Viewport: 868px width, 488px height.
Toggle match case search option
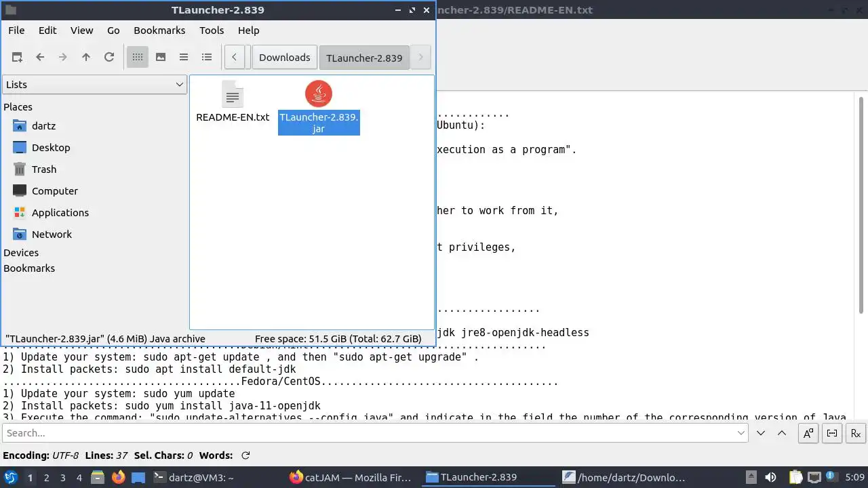tap(808, 433)
